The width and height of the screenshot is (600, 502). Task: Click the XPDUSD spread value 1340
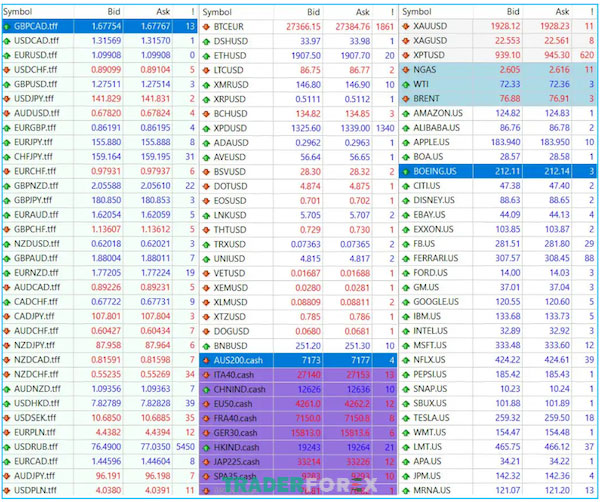pyautogui.click(x=385, y=129)
